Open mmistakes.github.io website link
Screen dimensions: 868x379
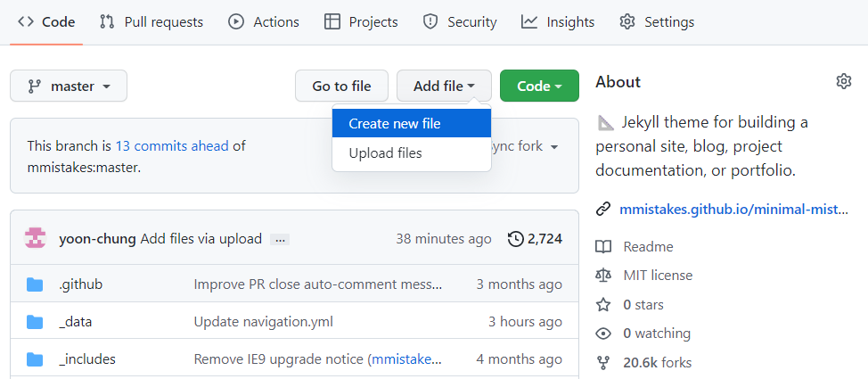click(733, 210)
